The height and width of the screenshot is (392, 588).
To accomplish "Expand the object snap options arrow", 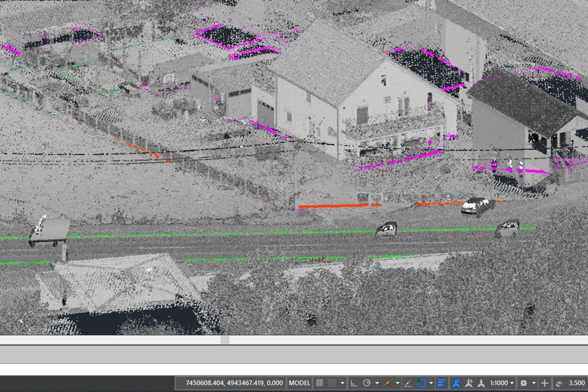I will (x=431, y=383).
